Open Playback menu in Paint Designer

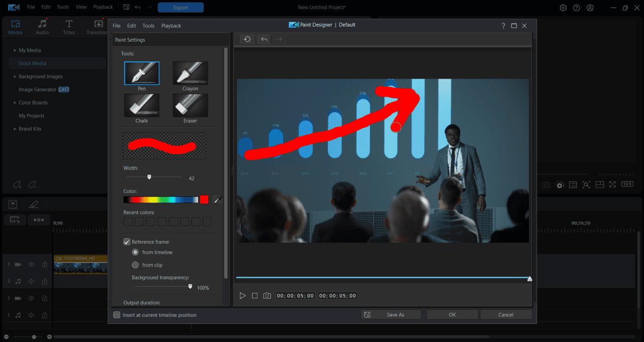click(x=171, y=26)
